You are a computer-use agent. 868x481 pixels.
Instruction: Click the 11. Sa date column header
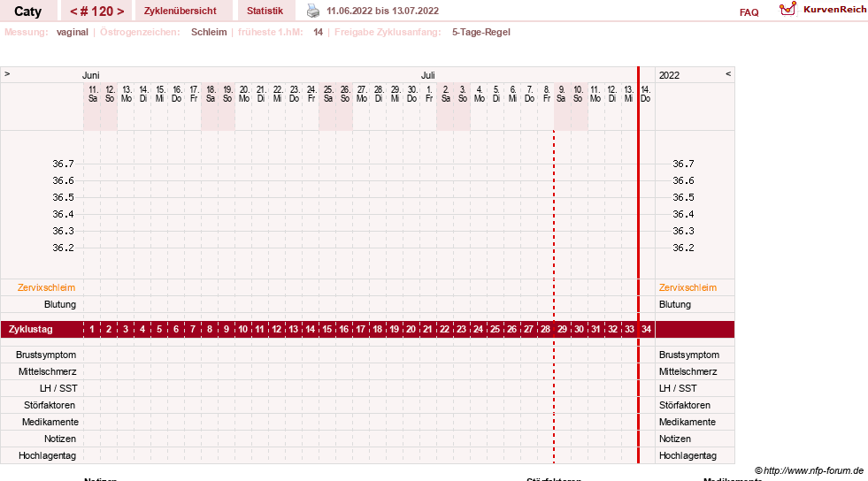tap(92, 94)
